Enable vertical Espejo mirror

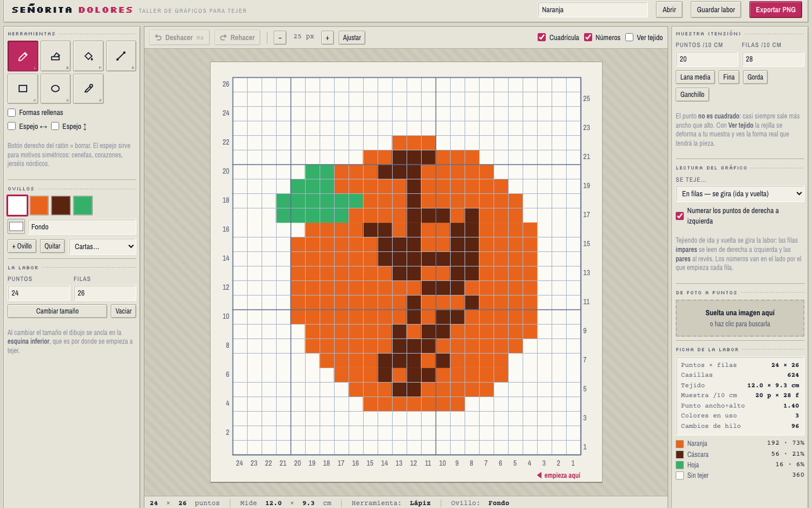point(55,126)
